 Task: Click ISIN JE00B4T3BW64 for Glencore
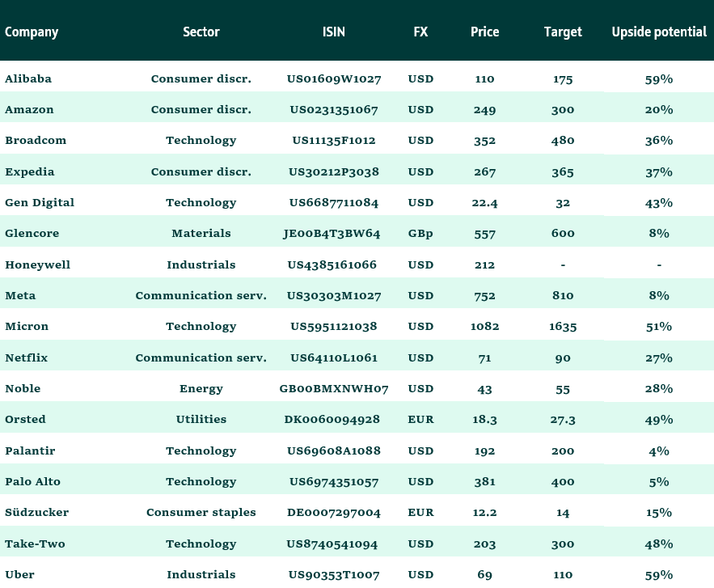tap(332, 234)
